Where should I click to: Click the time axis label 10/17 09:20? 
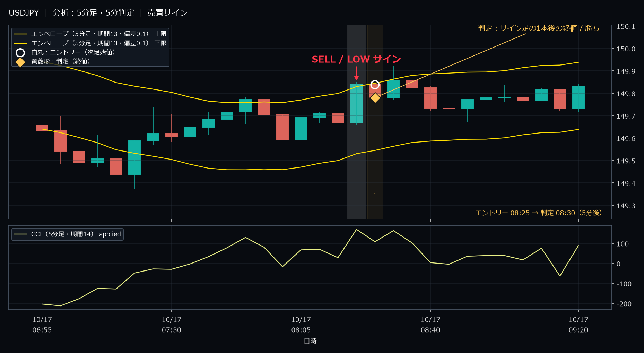pos(578,325)
